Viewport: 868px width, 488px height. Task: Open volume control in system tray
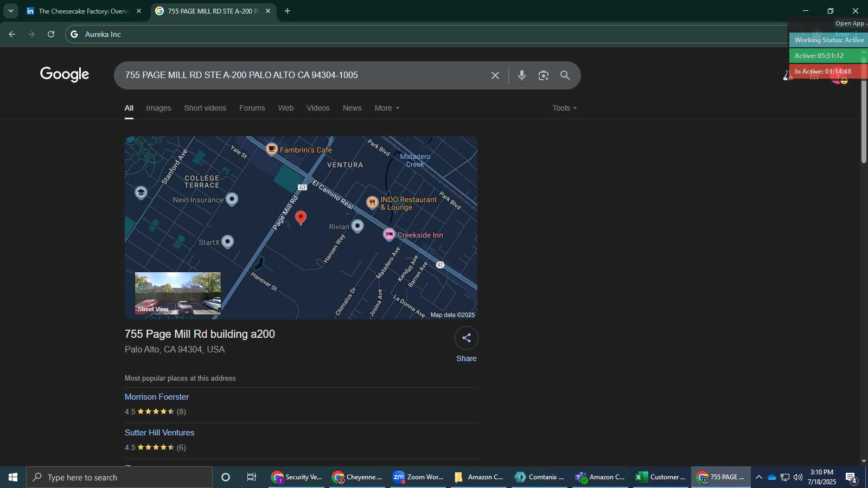tap(798, 477)
